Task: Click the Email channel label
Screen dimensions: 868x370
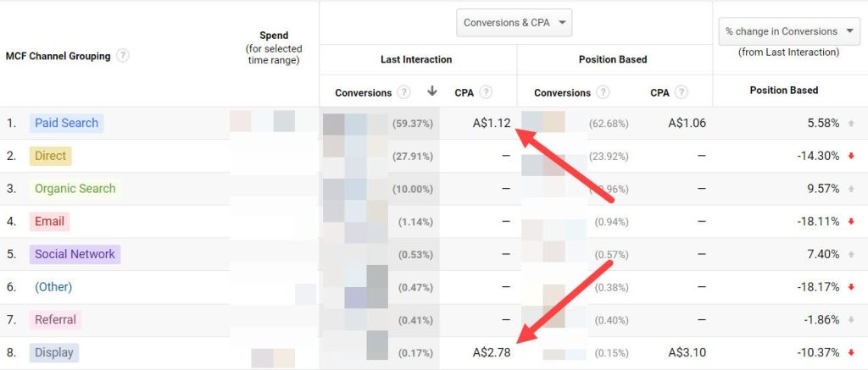Action: tap(50, 222)
